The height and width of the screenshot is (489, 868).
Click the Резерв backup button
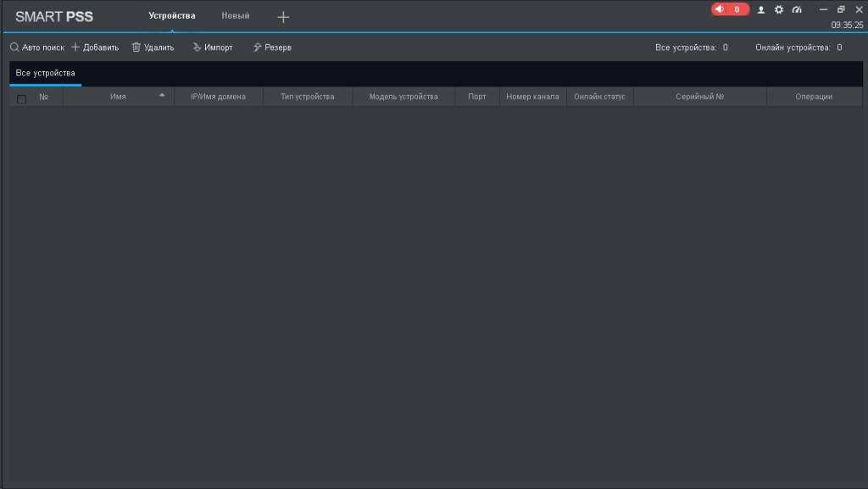[x=272, y=47]
